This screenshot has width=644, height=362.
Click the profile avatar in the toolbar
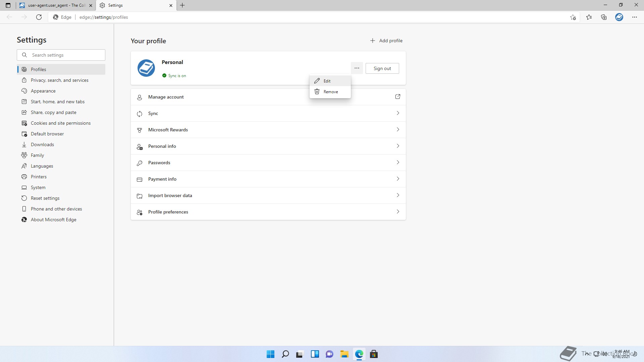click(619, 17)
